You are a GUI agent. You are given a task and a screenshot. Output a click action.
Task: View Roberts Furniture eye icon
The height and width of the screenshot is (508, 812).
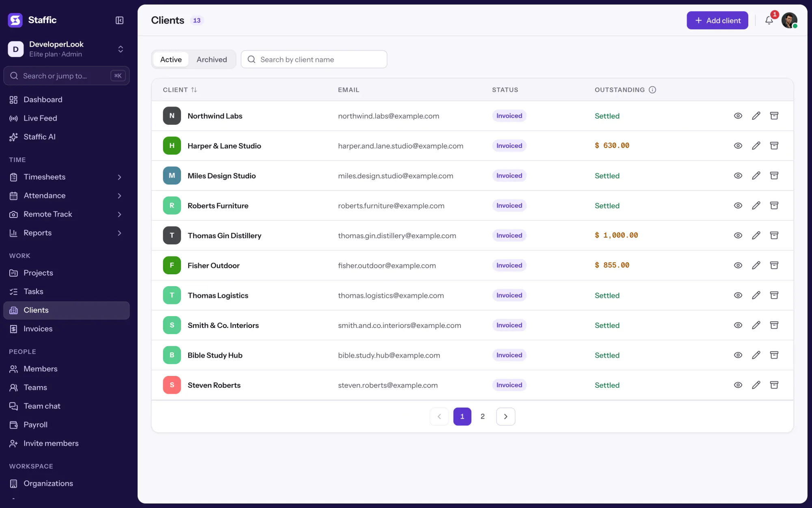coord(738,206)
